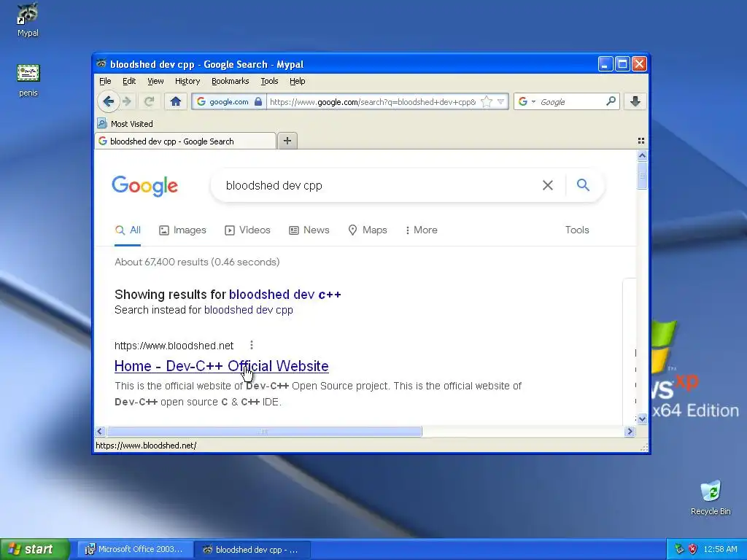The image size is (747, 560).
Task: Open Home - Dev-C++ Official Website link
Action: (222, 366)
